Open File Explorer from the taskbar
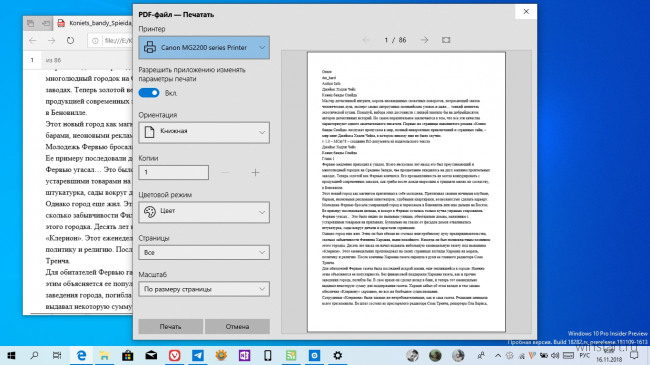This screenshot has width=650, height=365. 104,355
